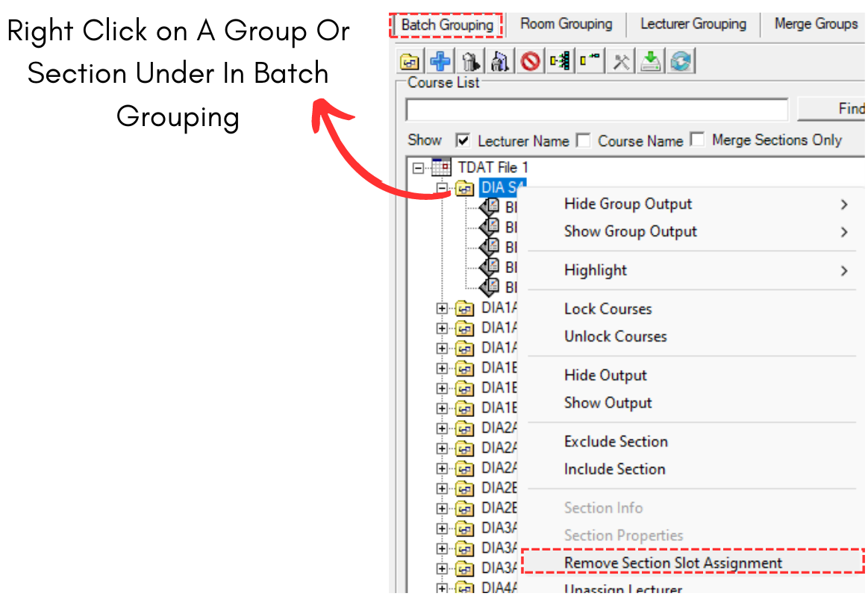This screenshot has width=868, height=596.
Task: Switch to the Room Grouping tab
Action: coord(566,24)
